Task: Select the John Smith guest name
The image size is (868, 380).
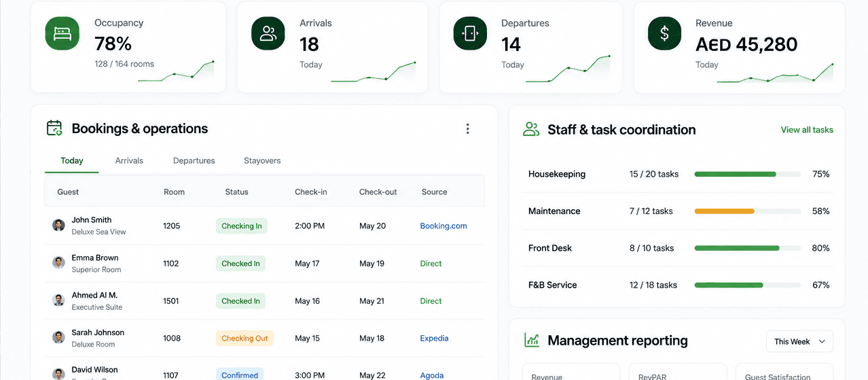Action: pos(92,220)
